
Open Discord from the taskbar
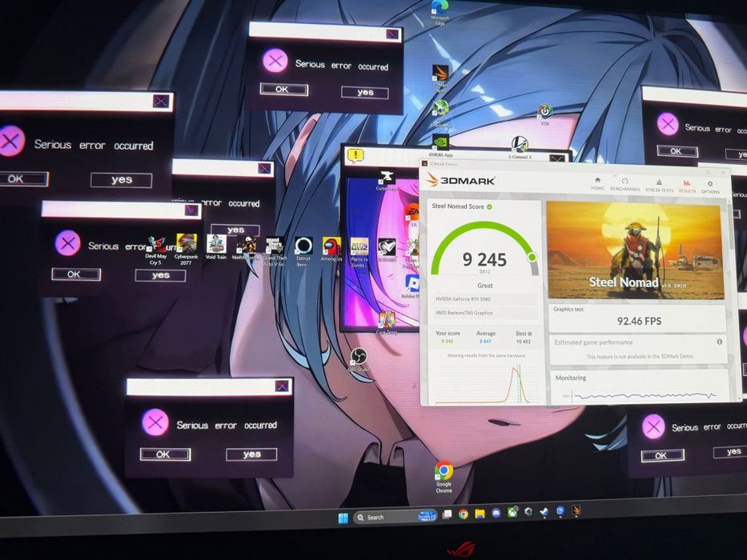(x=496, y=513)
